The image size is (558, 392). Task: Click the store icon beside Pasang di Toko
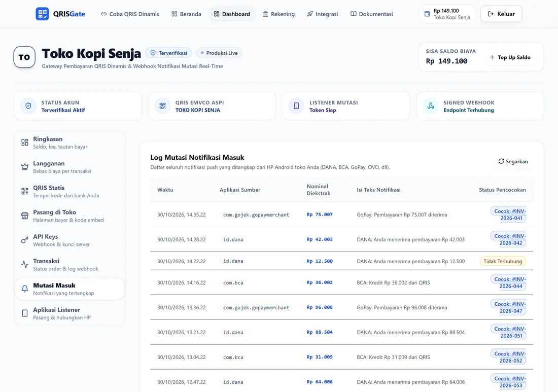point(24,216)
